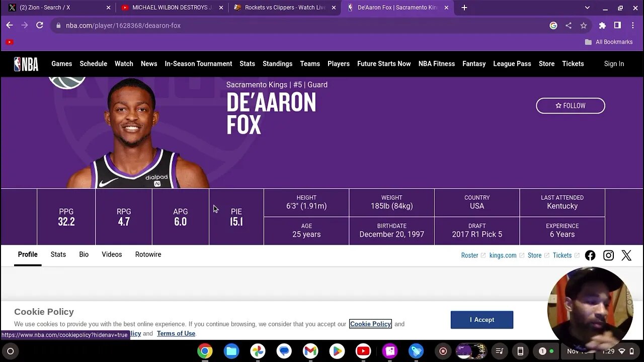Open ChromeOS launcher circle
The image size is (644, 362).
[x=10, y=351]
